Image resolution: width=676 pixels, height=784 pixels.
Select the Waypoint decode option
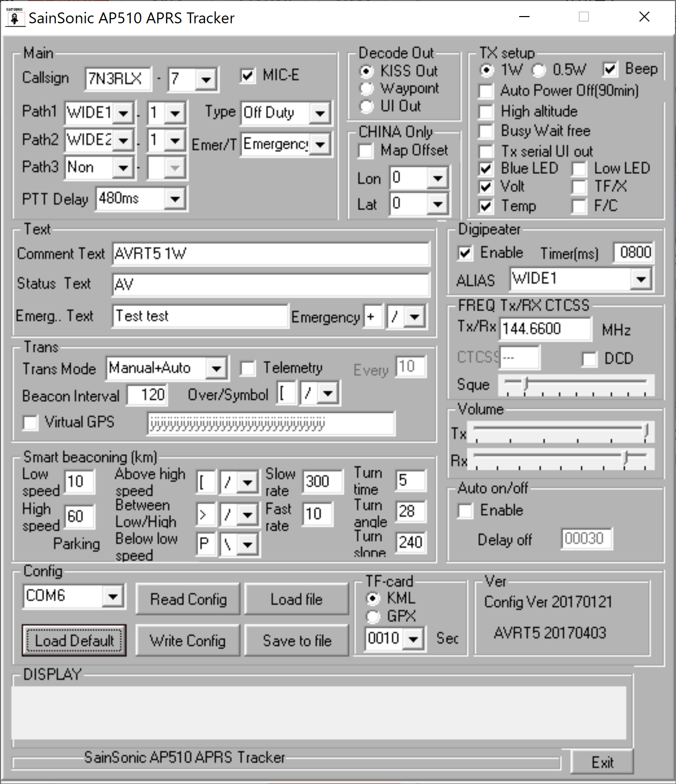(366, 89)
